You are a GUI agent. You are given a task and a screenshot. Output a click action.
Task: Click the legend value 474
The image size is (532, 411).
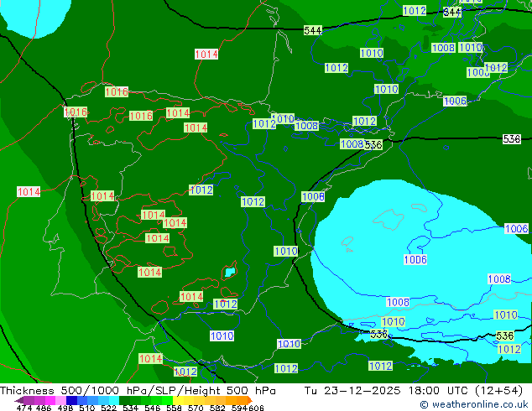point(24,408)
